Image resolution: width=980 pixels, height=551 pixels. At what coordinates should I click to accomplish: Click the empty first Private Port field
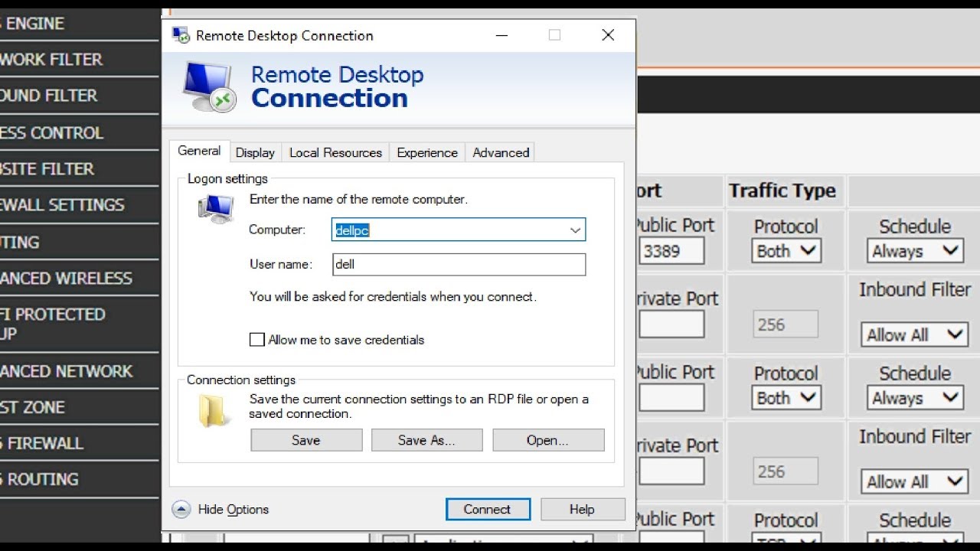[671, 324]
